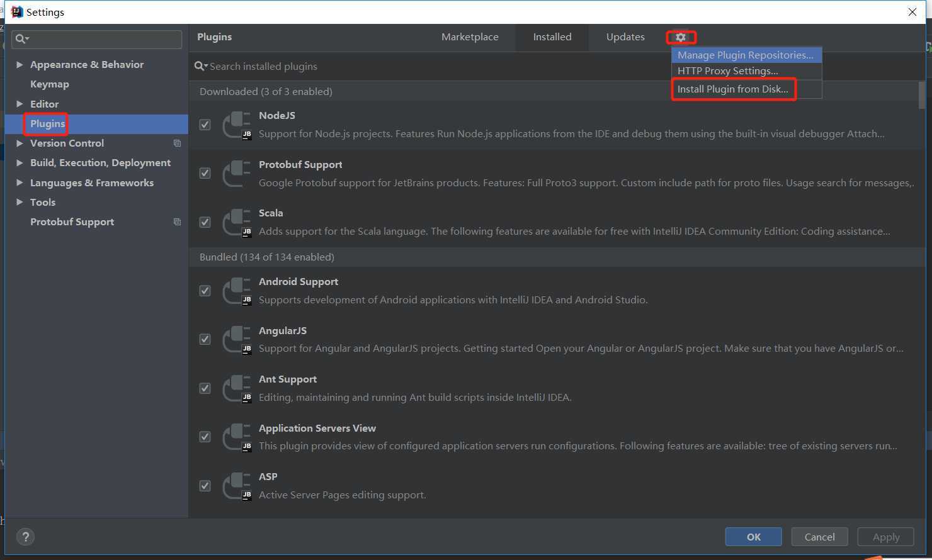This screenshot has height=560, width=932.
Task: Click the Android Support plugin name
Action: [x=298, y=282]
